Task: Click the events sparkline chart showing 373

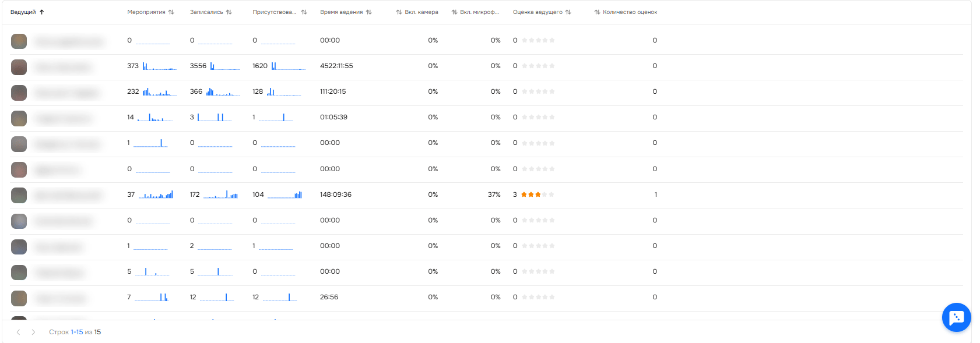Action: click(159, 66)
